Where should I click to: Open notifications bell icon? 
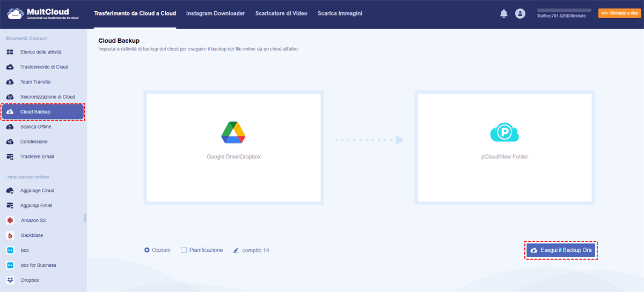pos(503,14)
